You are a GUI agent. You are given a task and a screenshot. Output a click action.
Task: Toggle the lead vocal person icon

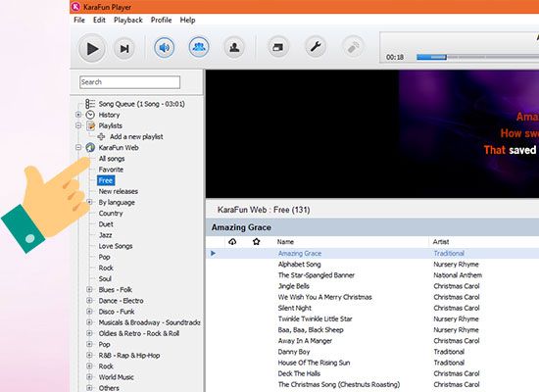(x=234, y=47)
